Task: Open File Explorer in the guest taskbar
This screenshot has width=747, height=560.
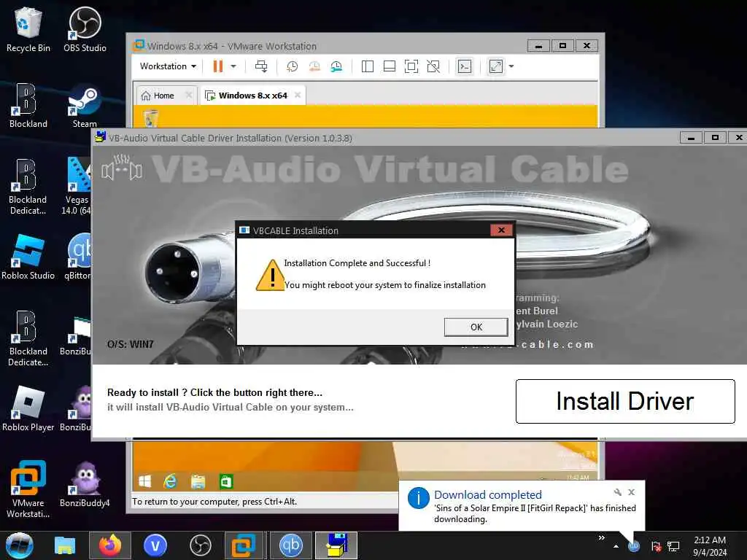Action: coord(198,482)
